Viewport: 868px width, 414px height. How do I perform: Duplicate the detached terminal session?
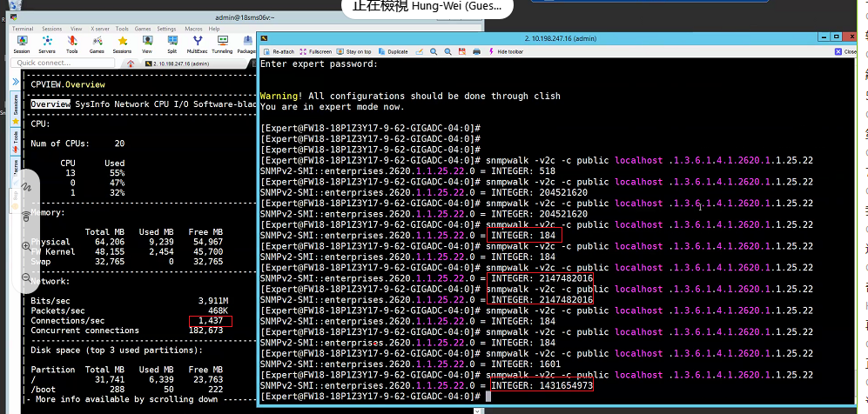tap(393, 51)
